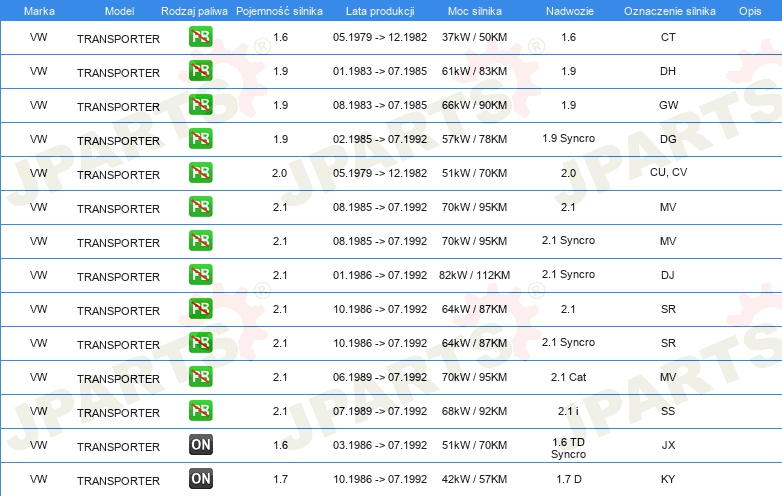This screenshot has height=496, width=782.
Task: Click the 2.1 Cat body cell
Action: click(569, 377)
